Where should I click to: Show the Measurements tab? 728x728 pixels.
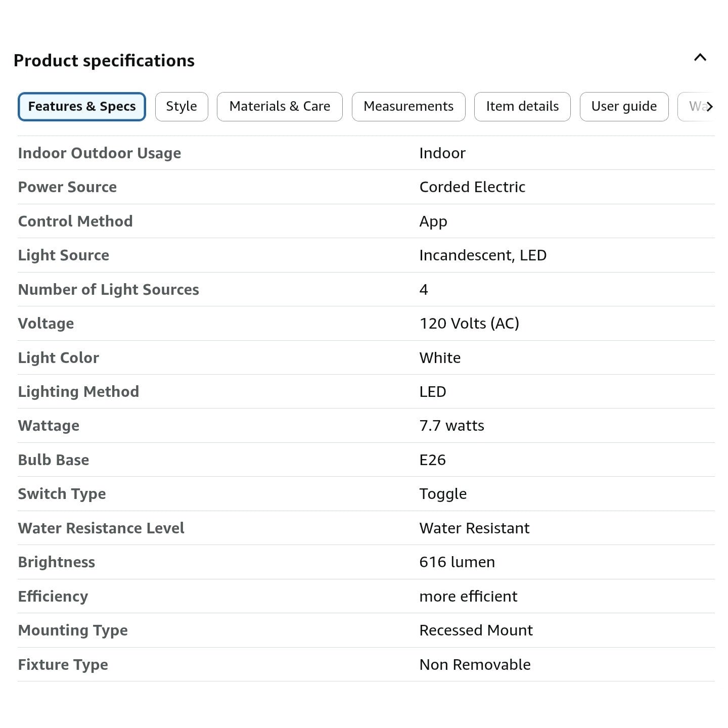click(x=408, y=107)
